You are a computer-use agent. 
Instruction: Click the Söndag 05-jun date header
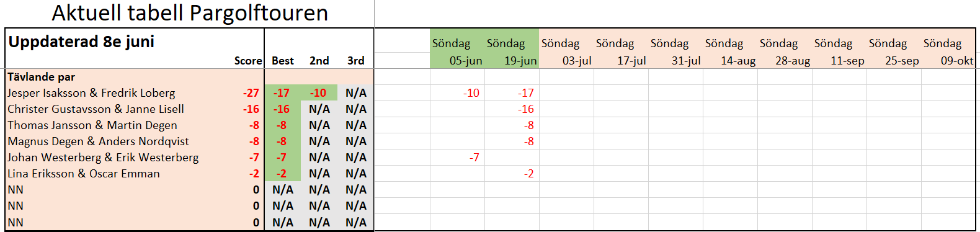[x=457, y=52]
